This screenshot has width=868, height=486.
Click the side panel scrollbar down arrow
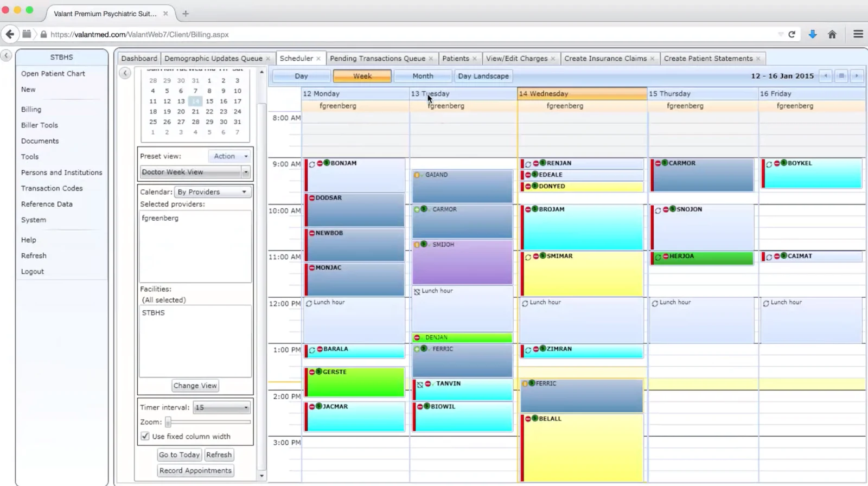(x=261, y=476)
